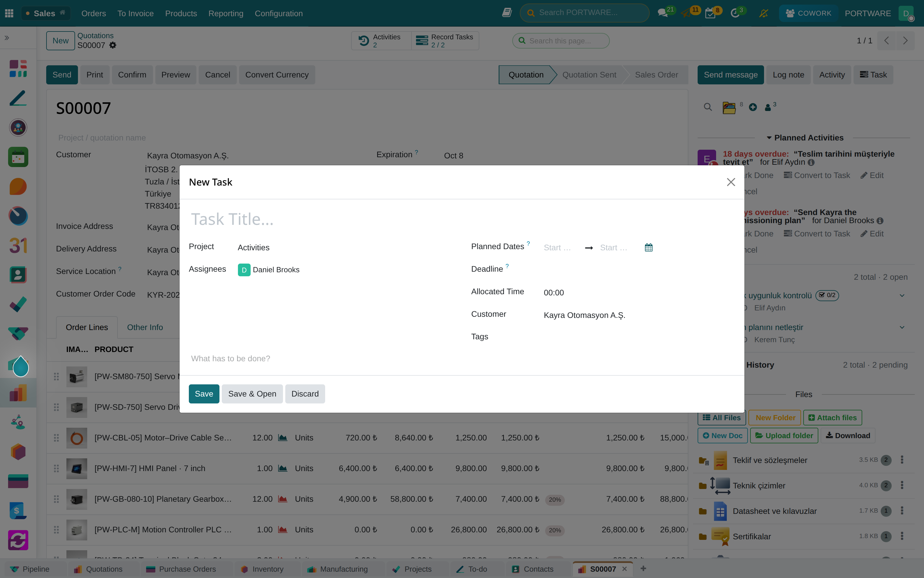
Task: Add a new bottom tab with plus
Action: point(643,568)
